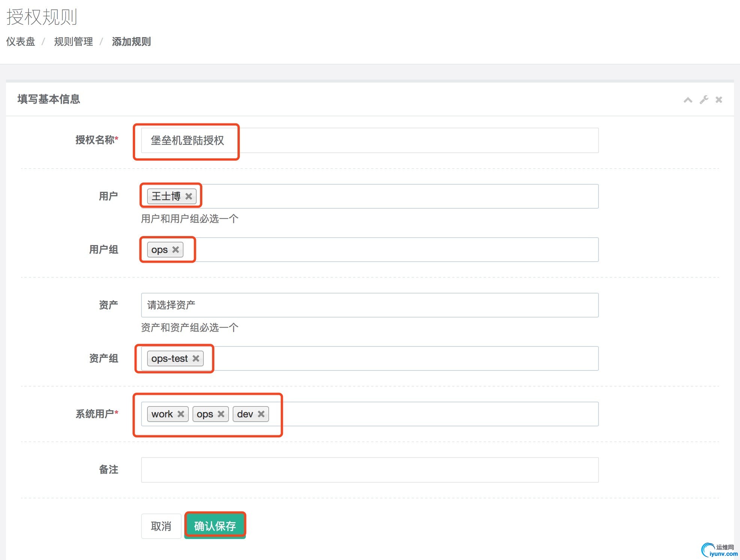Click the 取消 button
The height and width of the screenshot is (560, 740).
coord(161,526)
